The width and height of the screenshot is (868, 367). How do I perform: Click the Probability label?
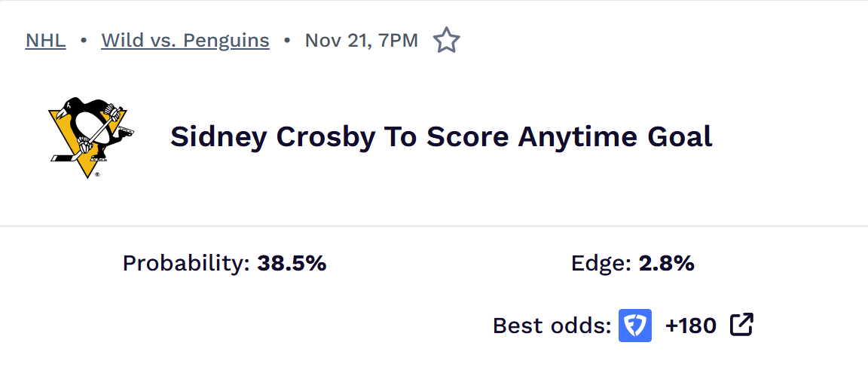186,264
